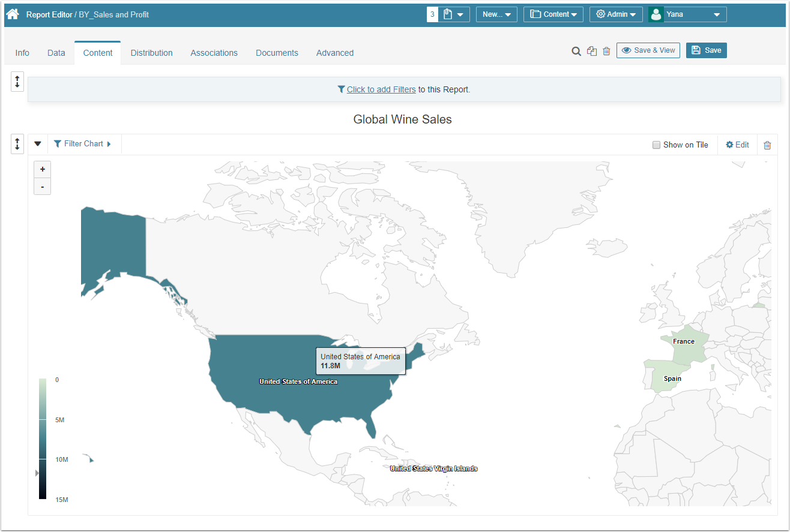The image size is (790, 532).
Task: Delete report using toolbar trash icon
Action: tap(606, 52)
